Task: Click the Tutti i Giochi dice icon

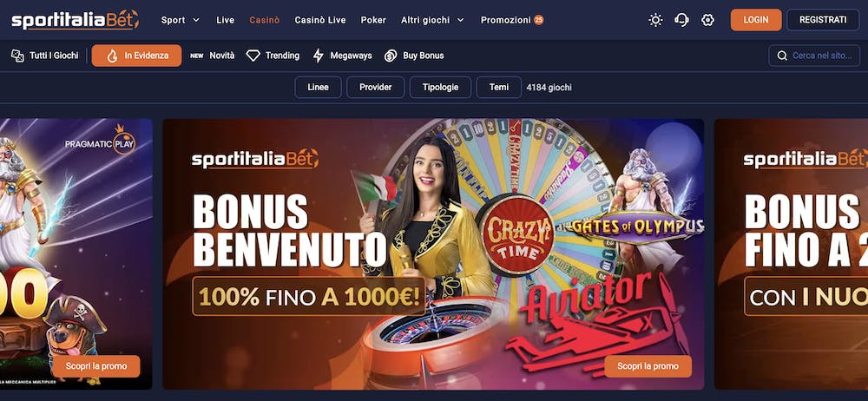Action: pos(17,56)
